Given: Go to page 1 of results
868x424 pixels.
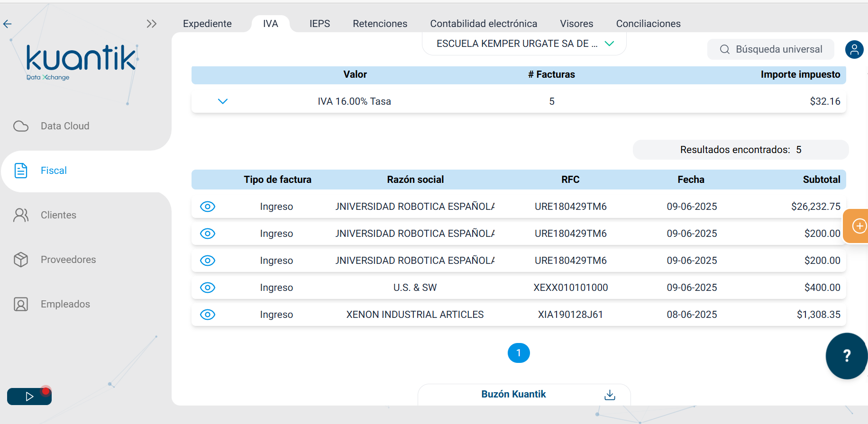Looking at the screenshot, I should click(519, 353).
